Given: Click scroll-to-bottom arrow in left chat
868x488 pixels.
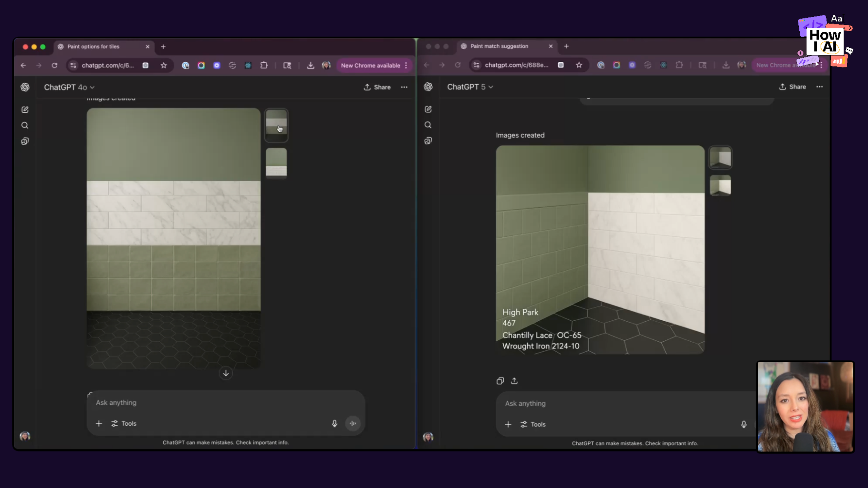Looking at the screenshot, I should pos(226,373).
